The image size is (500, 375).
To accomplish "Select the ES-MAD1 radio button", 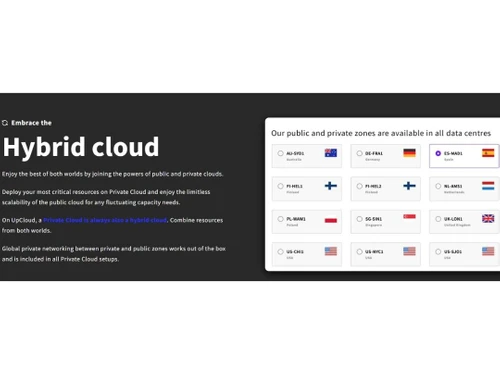I will pyautogui.click(x=438, y=153).
